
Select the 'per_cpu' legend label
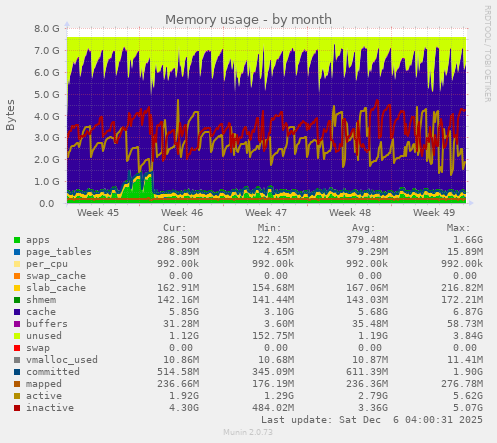click(47, 264)
